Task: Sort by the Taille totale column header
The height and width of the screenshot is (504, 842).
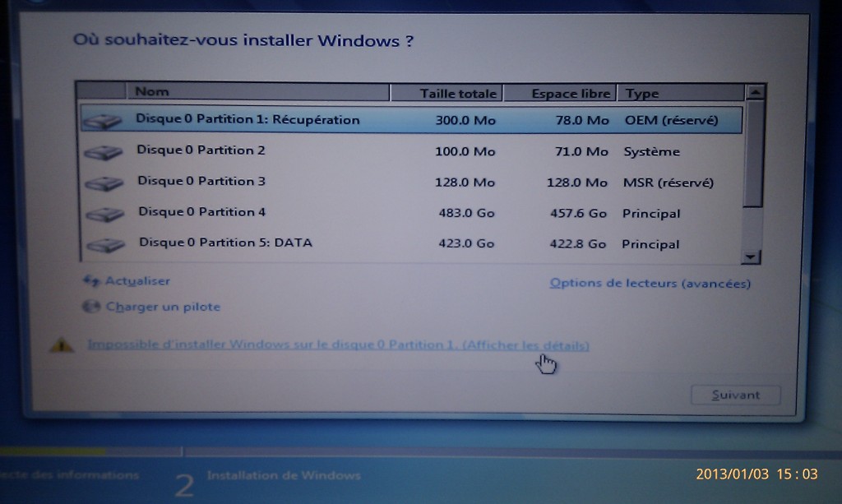Action: [446, 93]
